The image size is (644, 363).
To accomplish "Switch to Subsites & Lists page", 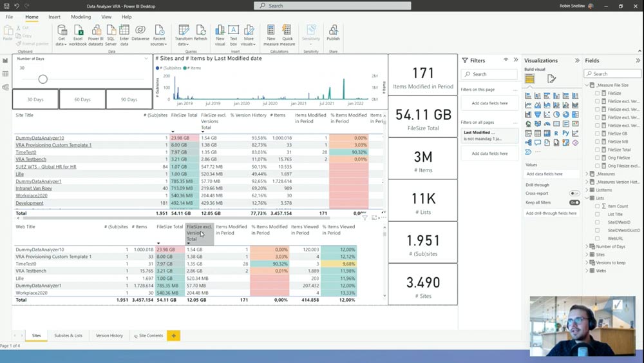I will tap(68, 335).
